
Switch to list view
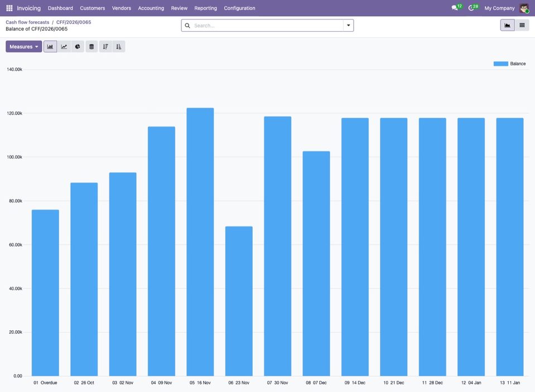click(x=522, y=25)
